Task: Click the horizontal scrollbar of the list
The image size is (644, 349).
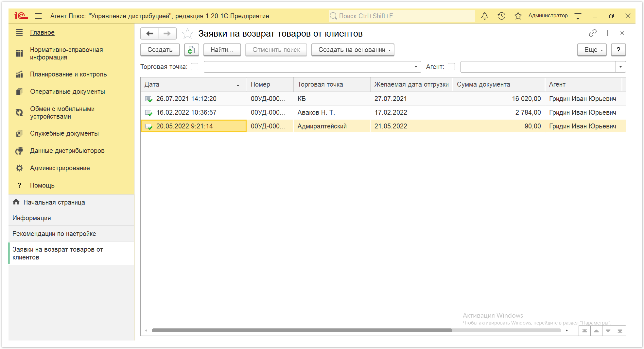Action: click(x=302, y=330)
